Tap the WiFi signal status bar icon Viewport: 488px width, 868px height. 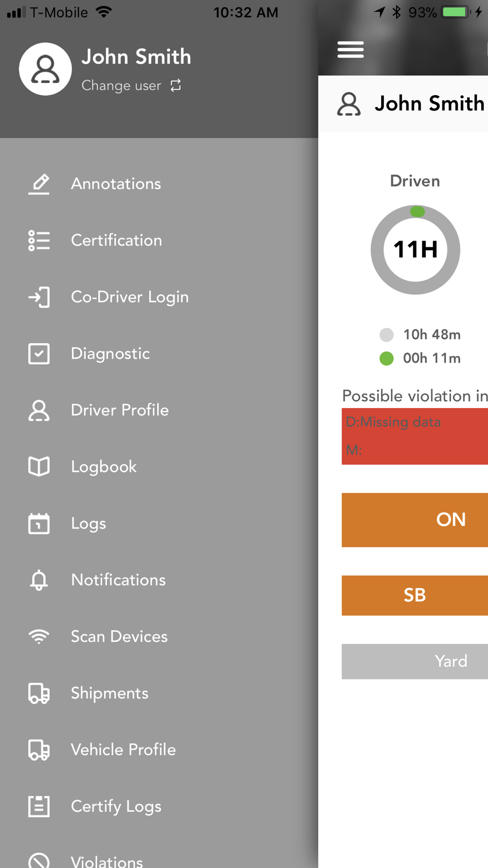(x=103, y=12)
